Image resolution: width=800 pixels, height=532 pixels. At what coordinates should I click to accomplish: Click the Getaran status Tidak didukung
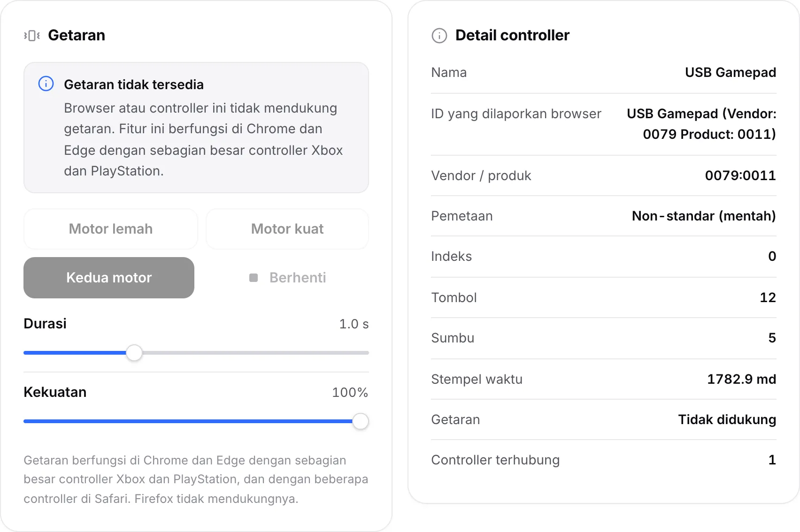727,419
